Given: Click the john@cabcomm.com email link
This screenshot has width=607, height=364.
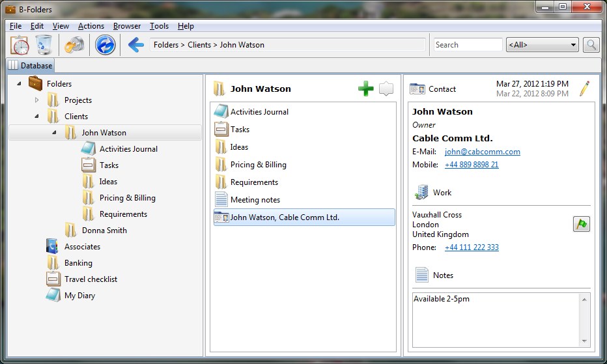Looking at the screenshot, I should [x=482, y=152].
